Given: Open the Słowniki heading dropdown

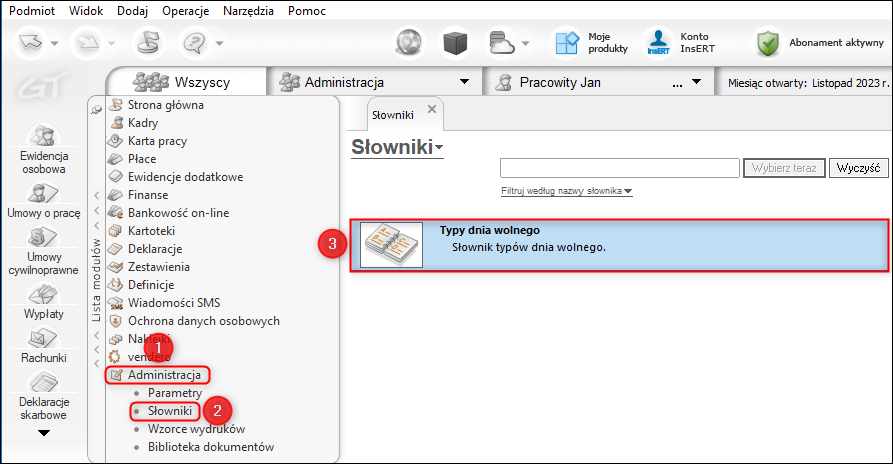Looking at the screenshot, I should [397, 147].
